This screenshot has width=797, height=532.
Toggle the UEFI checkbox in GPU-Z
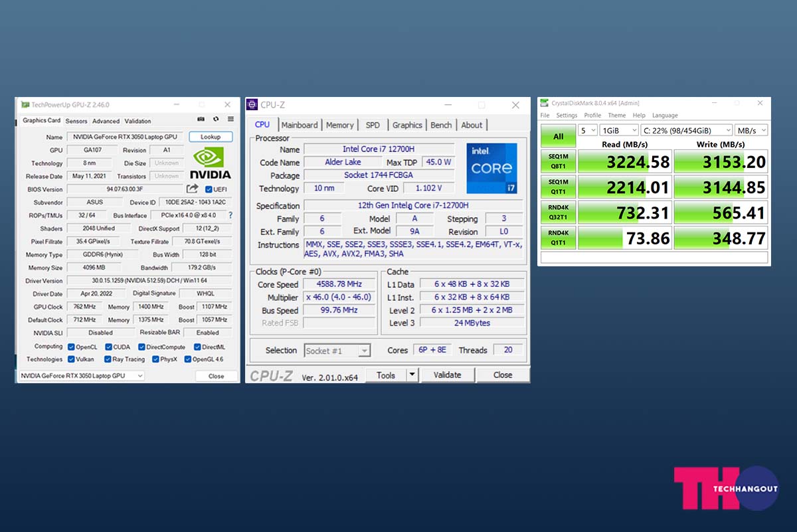tap(209, 189)
